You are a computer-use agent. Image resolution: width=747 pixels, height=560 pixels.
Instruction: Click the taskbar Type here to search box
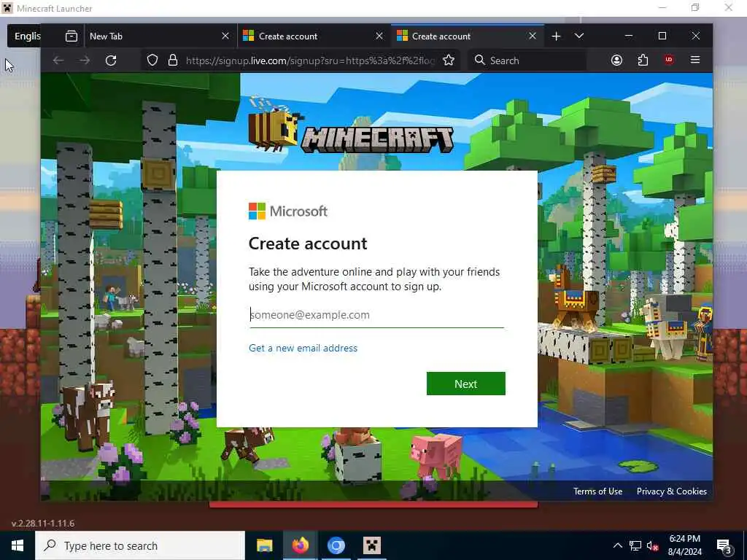(x=140, y=545)
